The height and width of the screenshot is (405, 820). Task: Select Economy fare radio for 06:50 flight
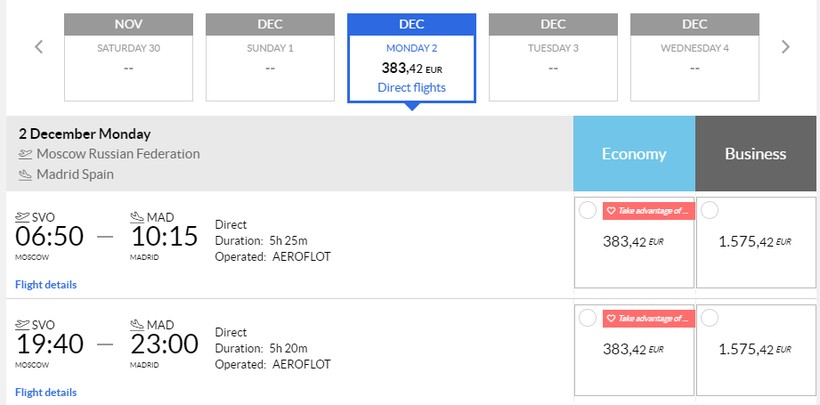coord(588,210)
